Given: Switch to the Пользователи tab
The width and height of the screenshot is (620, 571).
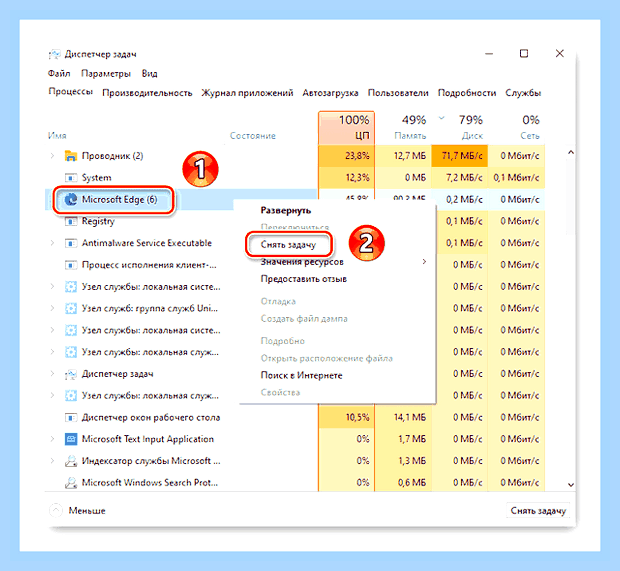Looking at the screenshot, I should [x=398, y=93].
